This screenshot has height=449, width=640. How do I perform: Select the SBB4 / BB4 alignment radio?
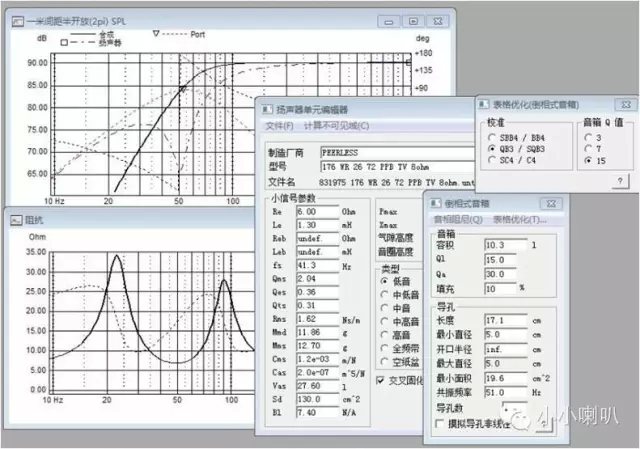tap(491, 134)
